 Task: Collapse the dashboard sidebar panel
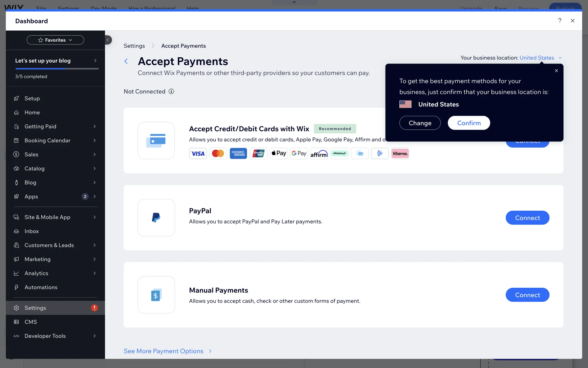[108, 40]
